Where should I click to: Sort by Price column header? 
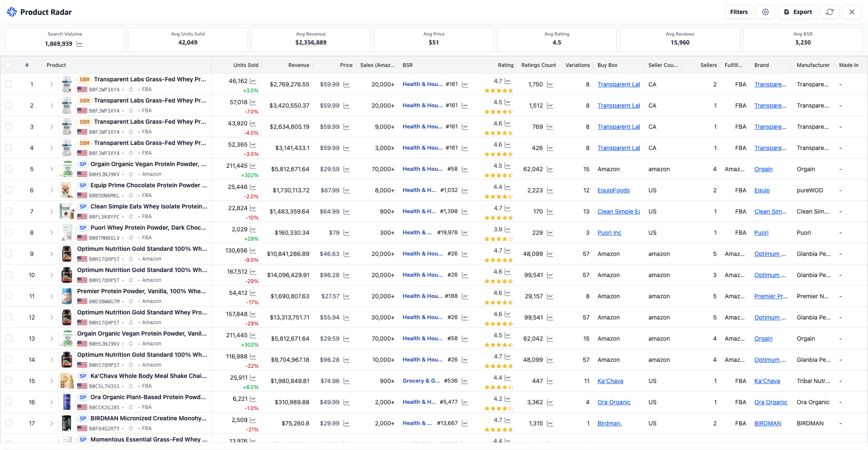(346, 65)
